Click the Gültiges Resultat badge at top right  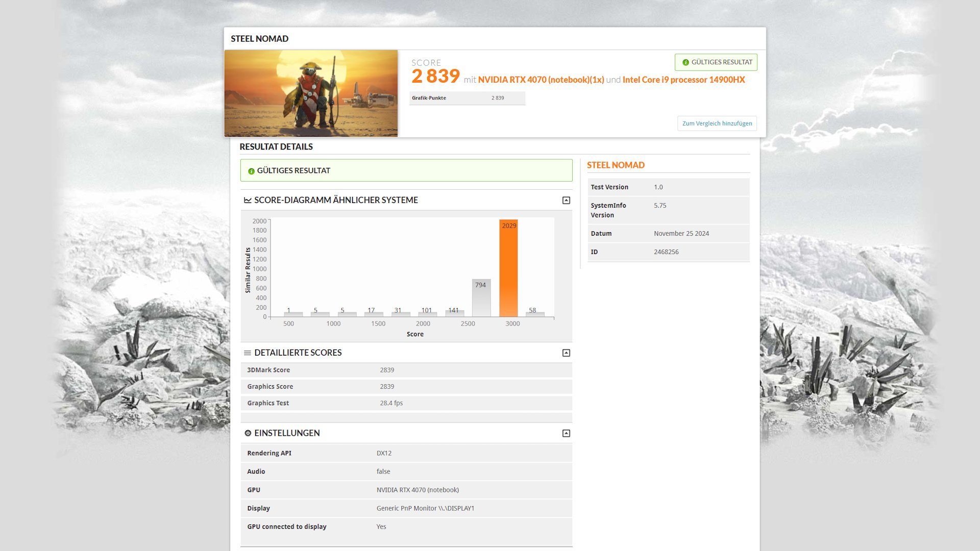click(x=716, y=62)
